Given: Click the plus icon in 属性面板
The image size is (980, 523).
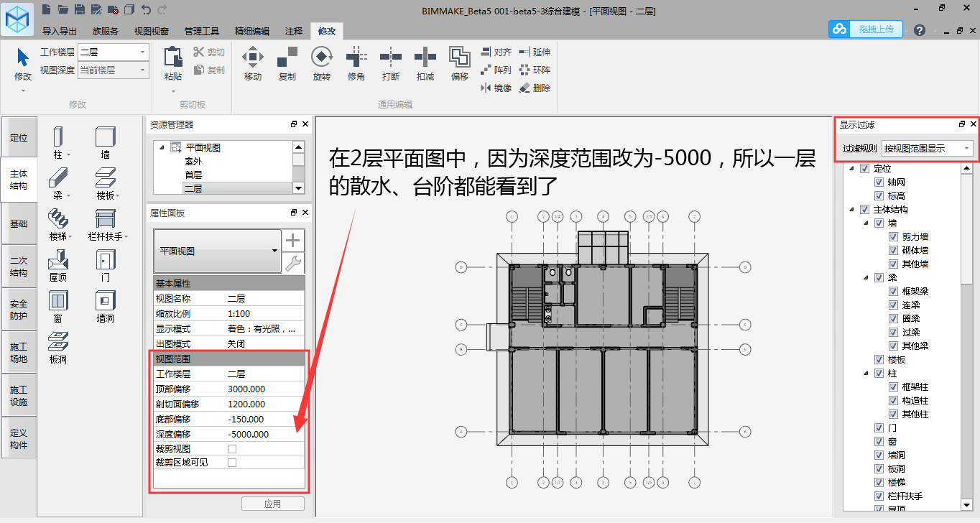Looking at the screenshot, I should 293,240.
